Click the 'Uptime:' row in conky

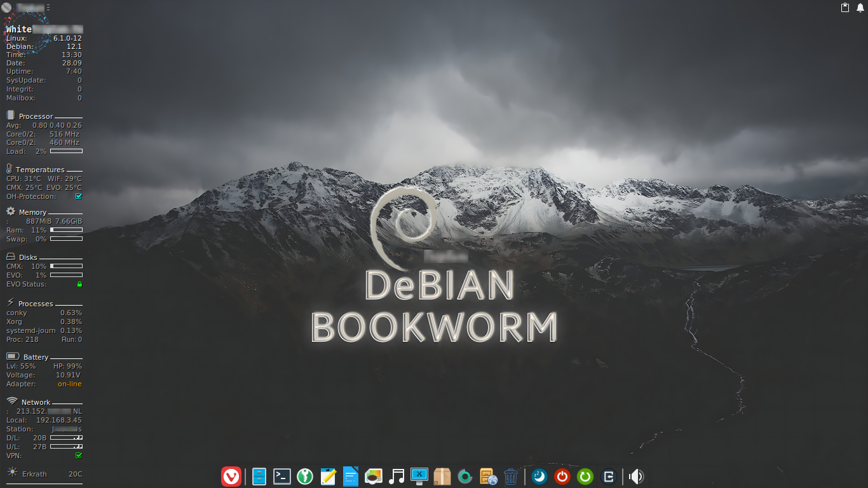click(x=44, y=71)
